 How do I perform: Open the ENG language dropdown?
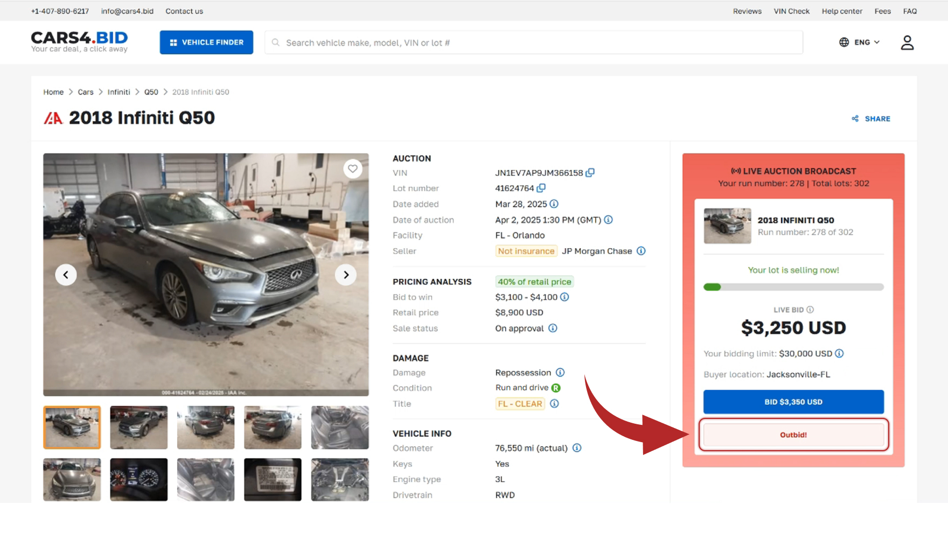click(860, 42)
